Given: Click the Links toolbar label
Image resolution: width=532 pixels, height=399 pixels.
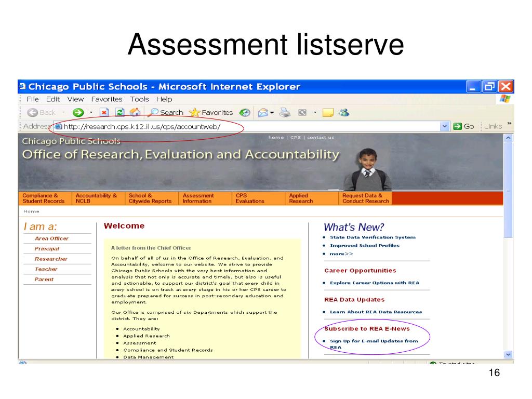Looking at the screenshot, I should click(x=493, y=127).
